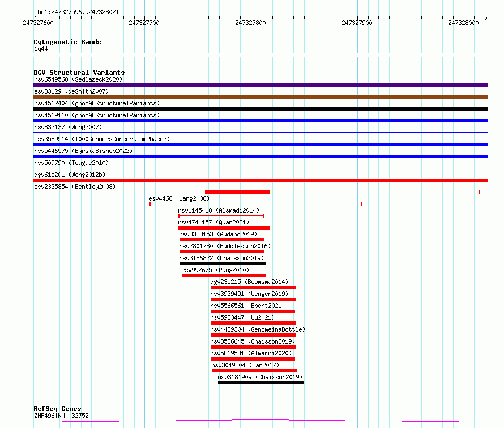The height and width of the screenshot is (428, 504).
Task: Click the 247327800 position on the ruler
Action: click(x=251, y=23)
